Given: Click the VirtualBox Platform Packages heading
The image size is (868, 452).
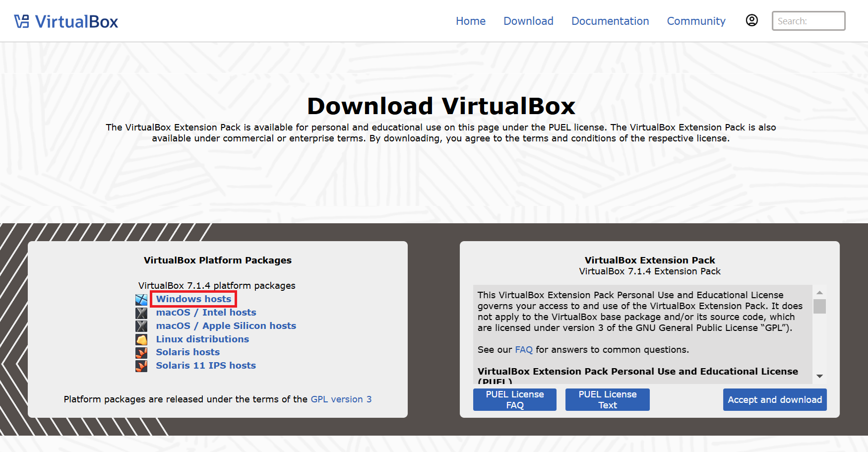Looking at the screenshot, I should pos(218,260).
